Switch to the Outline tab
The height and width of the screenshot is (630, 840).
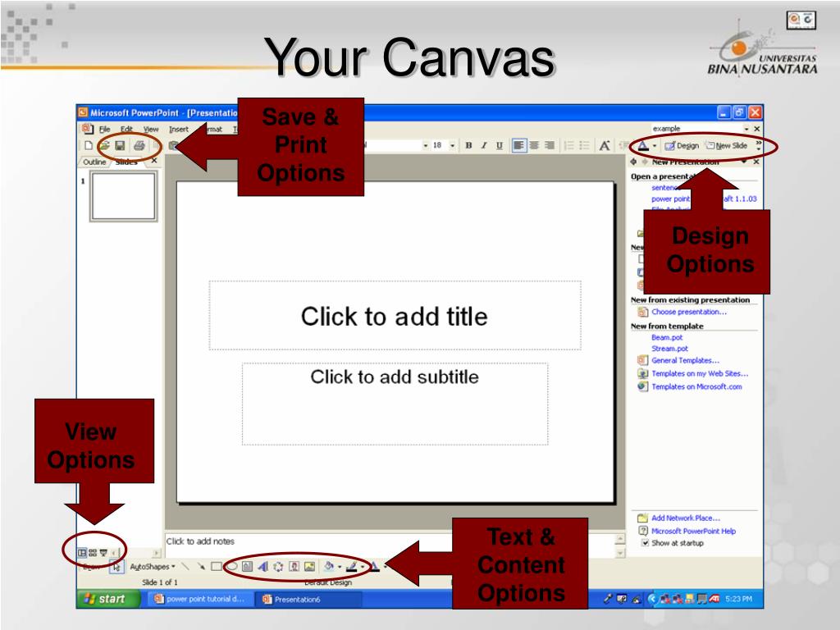pyautogui.click(x=94, y=162)
